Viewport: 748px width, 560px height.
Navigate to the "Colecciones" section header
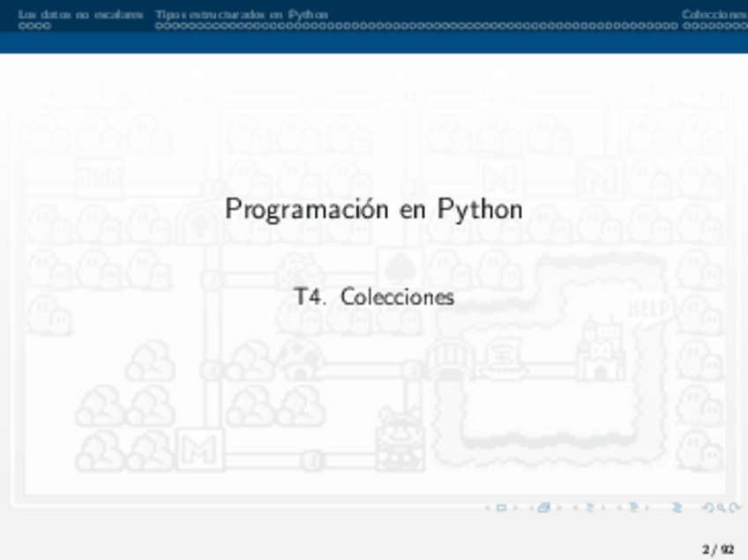point(714,15)
